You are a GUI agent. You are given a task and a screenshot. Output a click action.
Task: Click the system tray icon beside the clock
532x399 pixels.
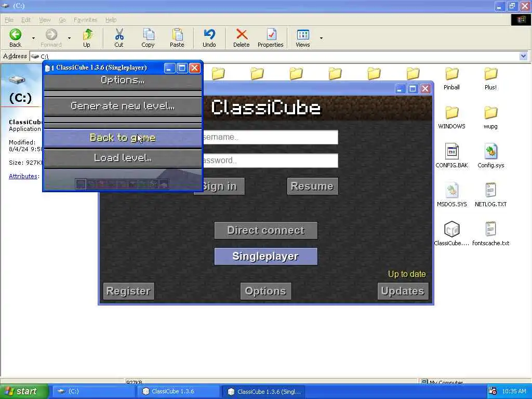point(493,391)
